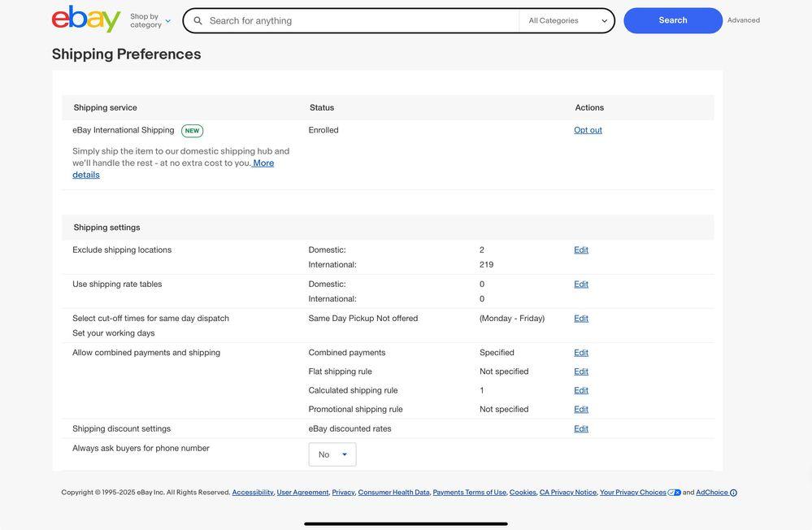Image resolution: width=812 pixels, height=530 pixels.
Task: Edit Promotional shipping rule
Action: pyautogui.click(x=581, y=409)
